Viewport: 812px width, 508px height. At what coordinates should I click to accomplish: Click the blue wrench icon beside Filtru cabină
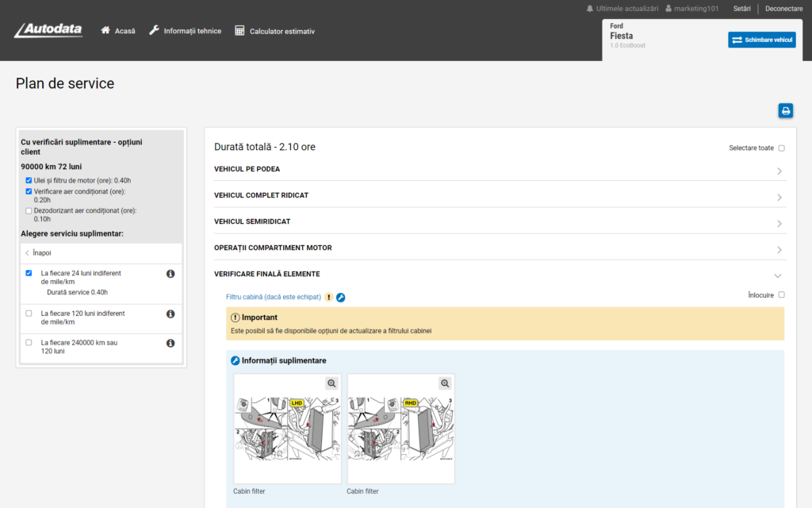pyautogui.click(x=341, y=298)
